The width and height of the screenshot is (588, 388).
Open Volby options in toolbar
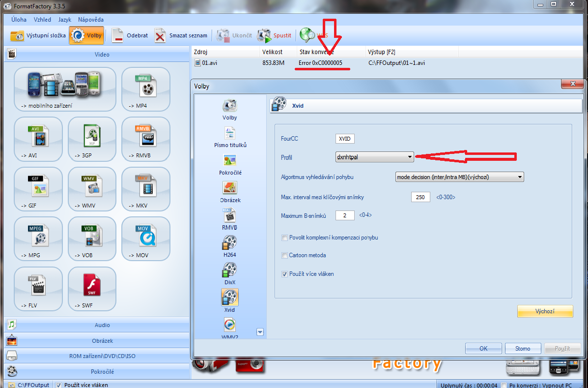point(86,35)
